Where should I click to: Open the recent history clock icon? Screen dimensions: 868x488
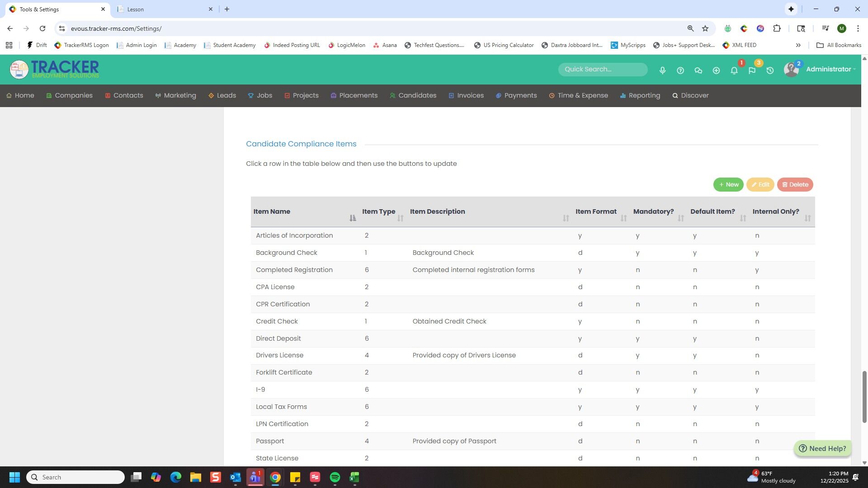pyautogui.click(x=770, y=70)
